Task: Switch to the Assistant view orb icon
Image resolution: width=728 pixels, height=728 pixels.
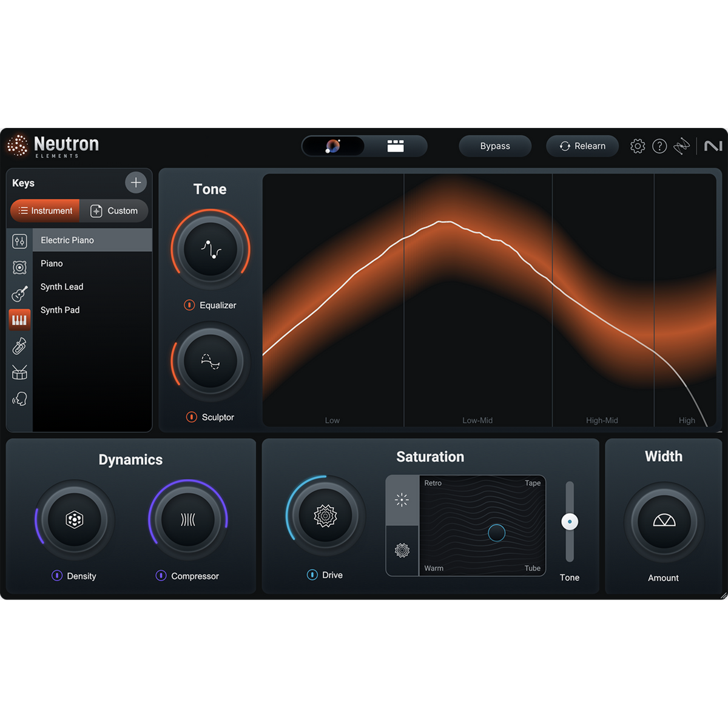Action: [333, 146]
